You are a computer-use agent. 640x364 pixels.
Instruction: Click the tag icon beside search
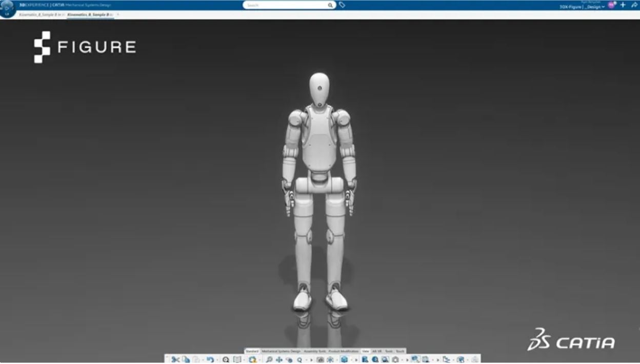[342, 5]
